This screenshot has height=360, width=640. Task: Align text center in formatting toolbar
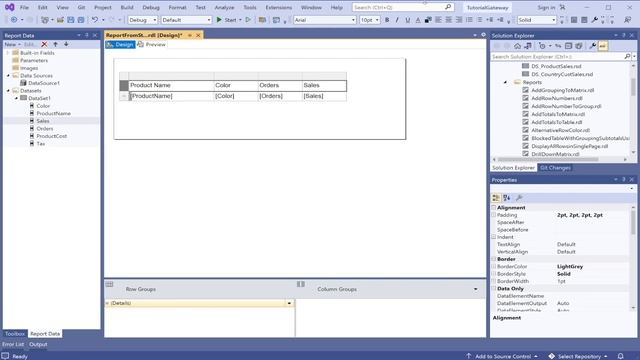(x=448, y=20)
